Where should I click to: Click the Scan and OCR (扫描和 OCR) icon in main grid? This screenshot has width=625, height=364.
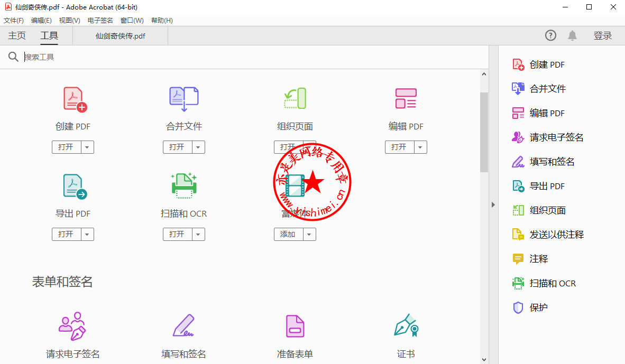[x=184, y=185]
